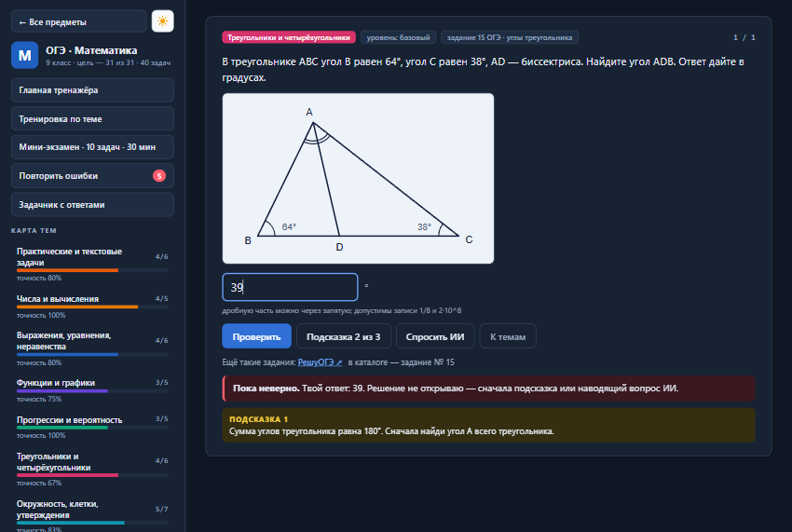This screenshot has height=532, width=792.
Task: Click Спросить ИИ button
Action: click(x=435, y=336)
